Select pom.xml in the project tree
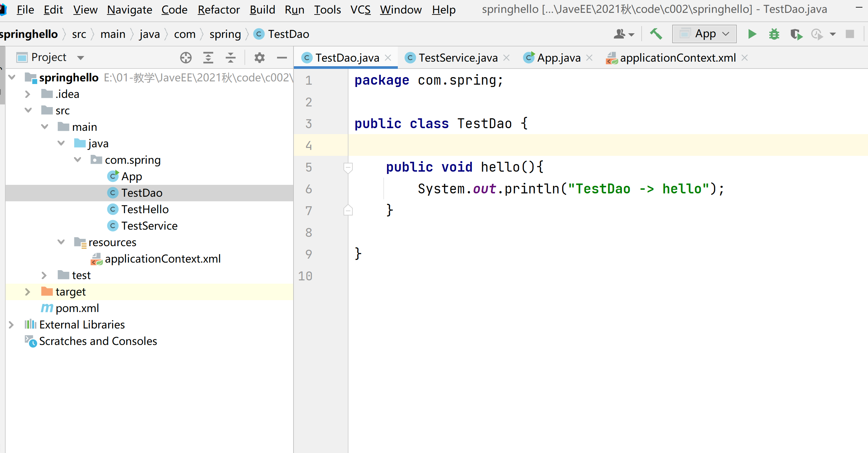The image size is (868, 453). pos(77,308)
